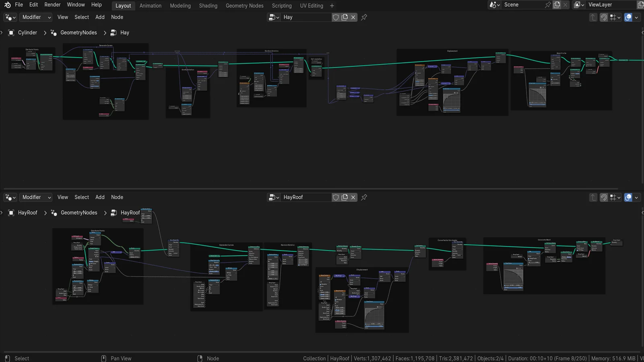
Task: Click the HayRoof node tree name field
Action: (305, 197)
